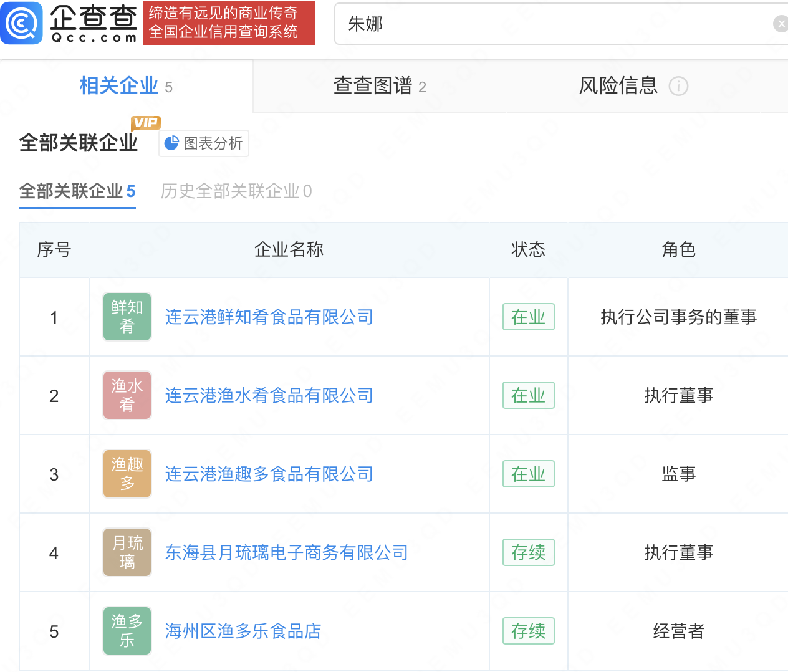Viewport: 788px width, 672px height.
Task: Clear the search box with the X icon
Action: 780,24
